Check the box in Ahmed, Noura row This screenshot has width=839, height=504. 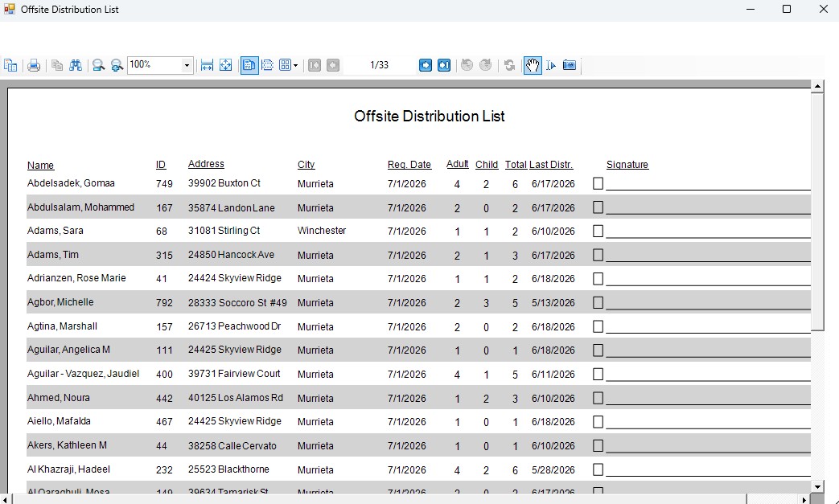click(598, 398)
